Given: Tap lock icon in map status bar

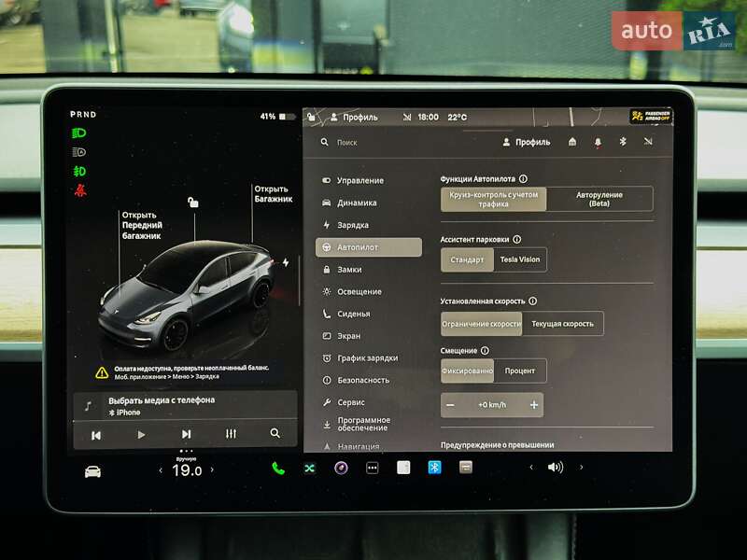Looking at the screenshot, I should [311, 117].
